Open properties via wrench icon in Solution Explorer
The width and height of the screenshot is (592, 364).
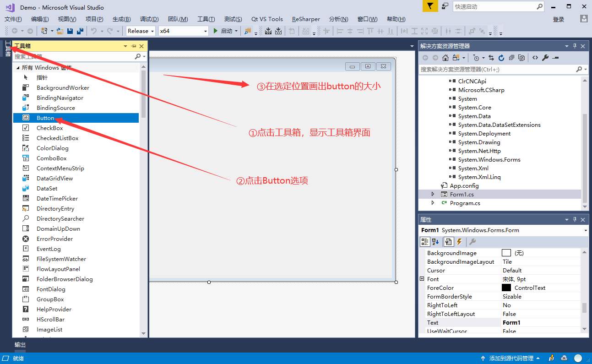[x=545, y=58]
